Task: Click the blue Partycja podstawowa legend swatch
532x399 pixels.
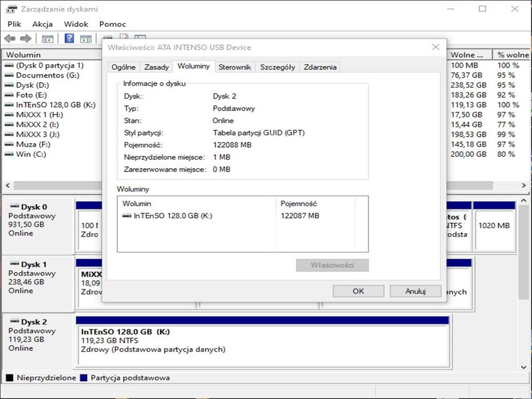Action: (x=83, y=377)
